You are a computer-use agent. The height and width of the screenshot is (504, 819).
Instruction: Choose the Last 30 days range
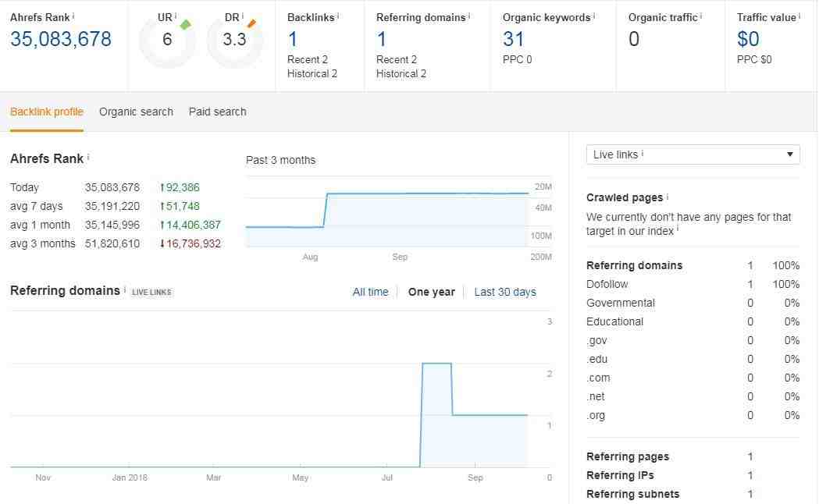(505, 292)
